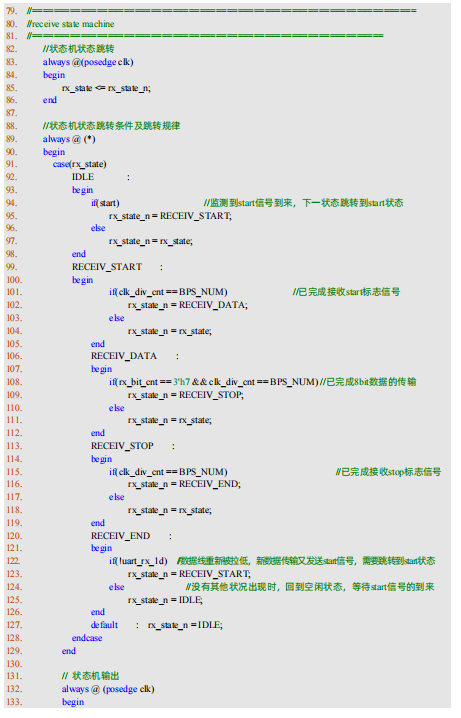
Task: Click the "IDLE" case label on line 92
Action: click(83, 177)
